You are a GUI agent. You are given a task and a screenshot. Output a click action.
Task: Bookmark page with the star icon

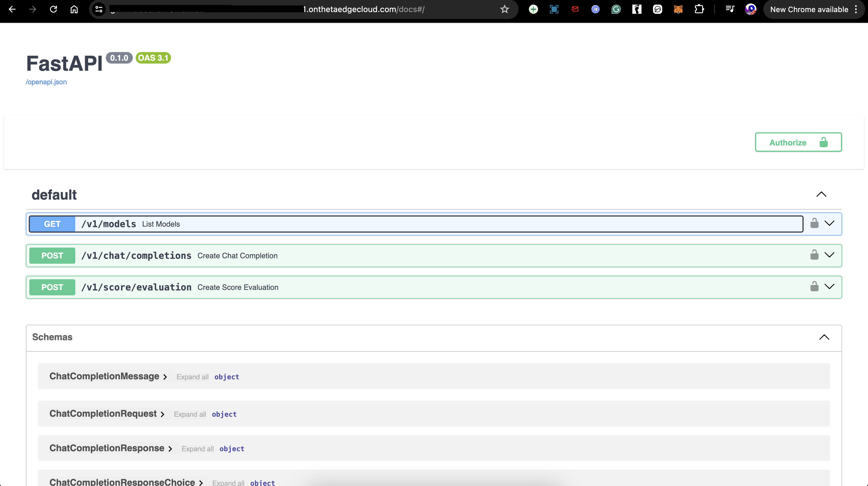point(504,9)
